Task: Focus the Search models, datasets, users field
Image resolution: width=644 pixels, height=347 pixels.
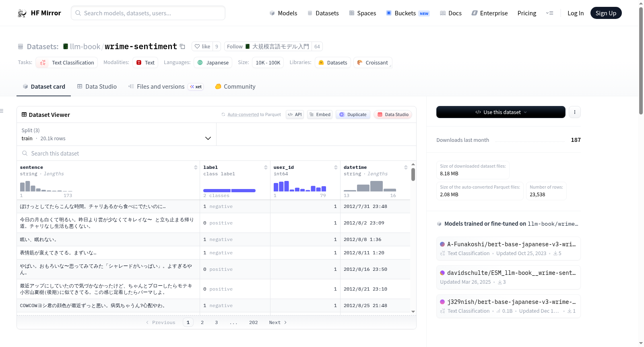Action: (x=148, y=13)
